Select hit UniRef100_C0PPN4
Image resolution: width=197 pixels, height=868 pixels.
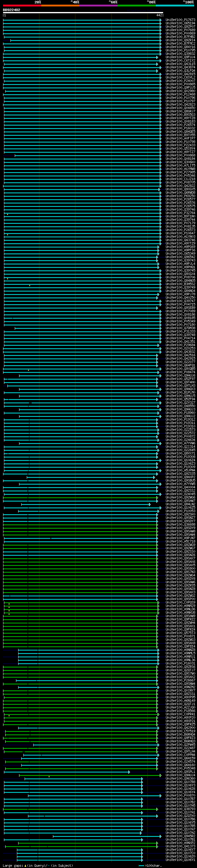[x=180, y=755]
